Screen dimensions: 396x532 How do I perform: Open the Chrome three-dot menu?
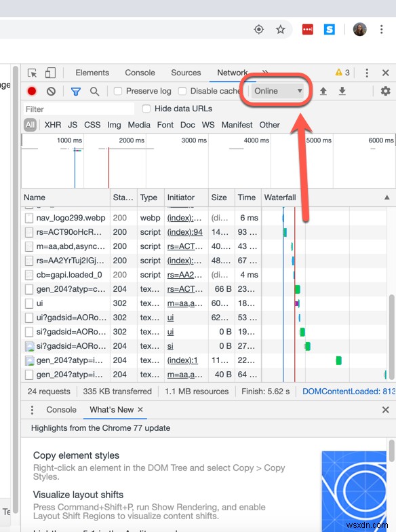click(381, 30)
